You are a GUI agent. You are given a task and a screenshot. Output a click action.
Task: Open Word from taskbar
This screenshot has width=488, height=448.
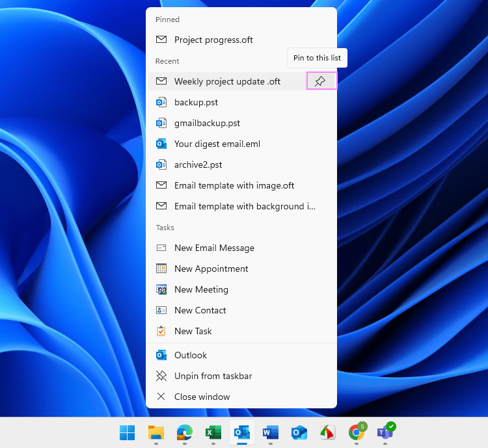pos(271,432)
